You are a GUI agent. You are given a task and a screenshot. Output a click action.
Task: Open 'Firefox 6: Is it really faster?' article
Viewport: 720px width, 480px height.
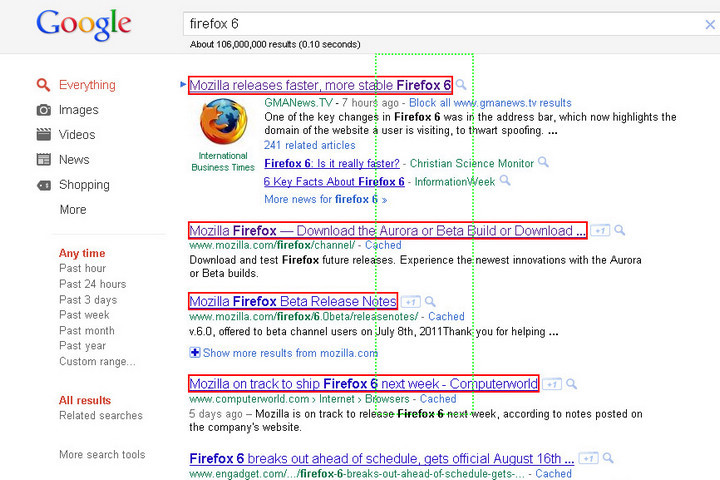pyautogui.click(x=332, y=164)
